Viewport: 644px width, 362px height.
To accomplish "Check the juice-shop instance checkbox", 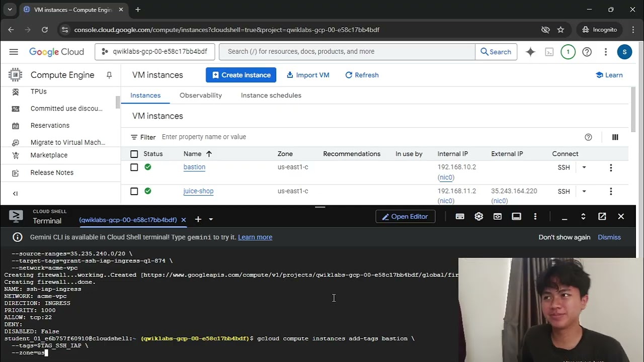I will (x=134, y=192).
